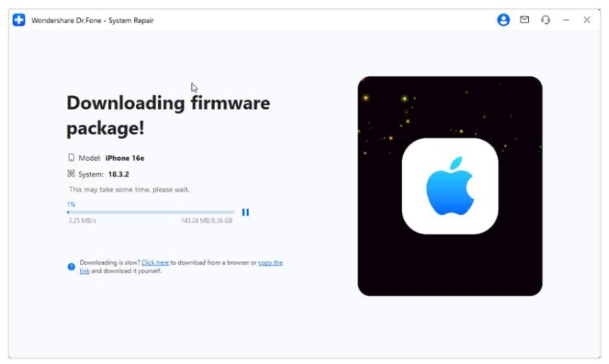The height and width of the screenshot is (364, 609).
Task: Click the 18.3.2 system version text
Action: point(118,174)
